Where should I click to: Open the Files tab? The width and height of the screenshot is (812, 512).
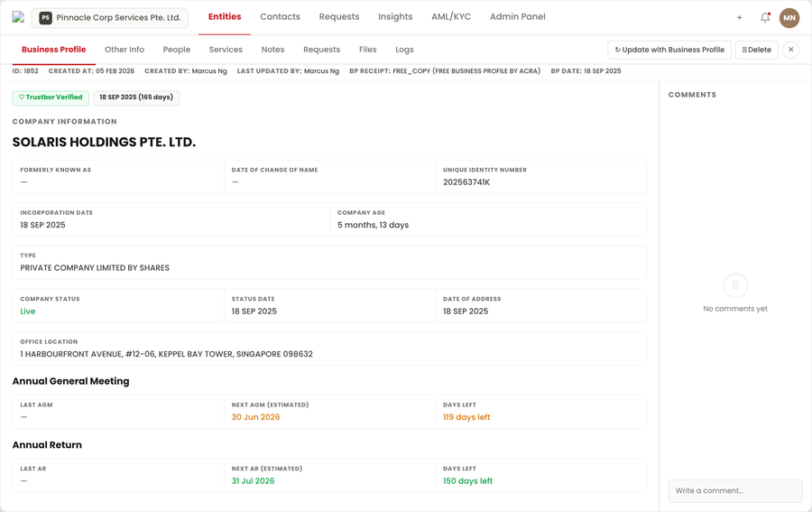click(367, 50)
